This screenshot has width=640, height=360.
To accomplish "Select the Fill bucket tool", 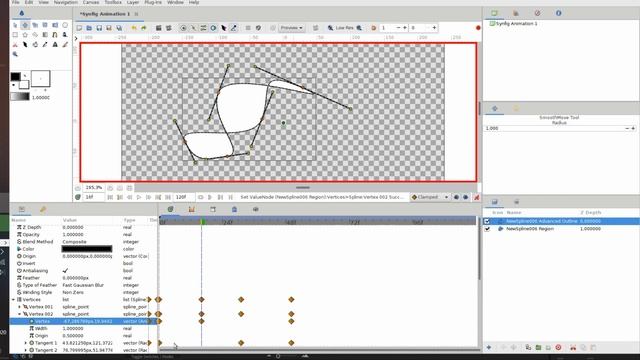I will pos(35,44).
